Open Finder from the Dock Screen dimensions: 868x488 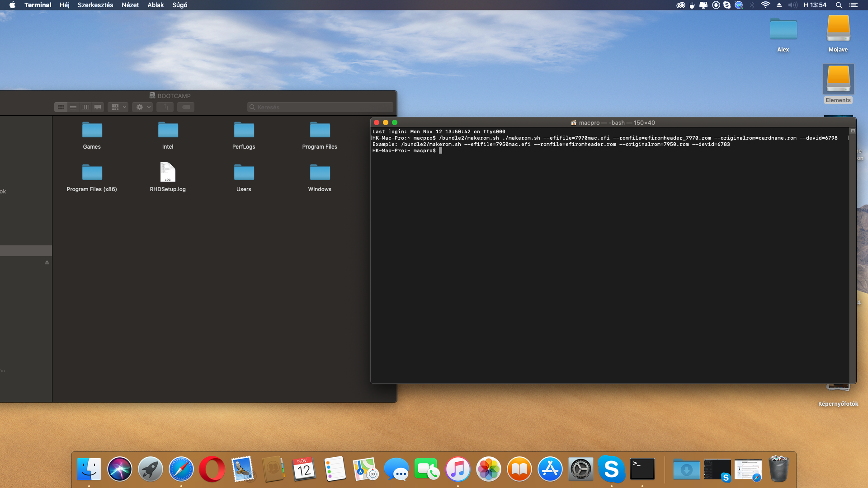tap(89, 469)
